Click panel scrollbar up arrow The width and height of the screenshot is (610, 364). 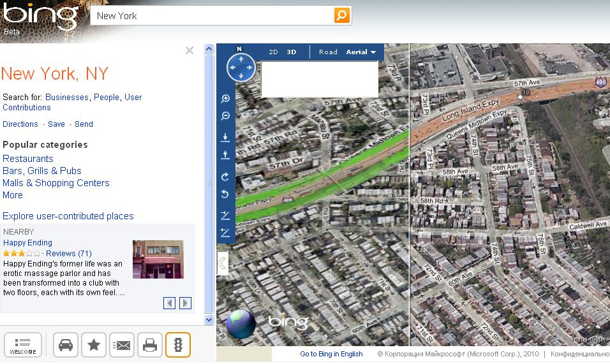(x=209, y=49)
